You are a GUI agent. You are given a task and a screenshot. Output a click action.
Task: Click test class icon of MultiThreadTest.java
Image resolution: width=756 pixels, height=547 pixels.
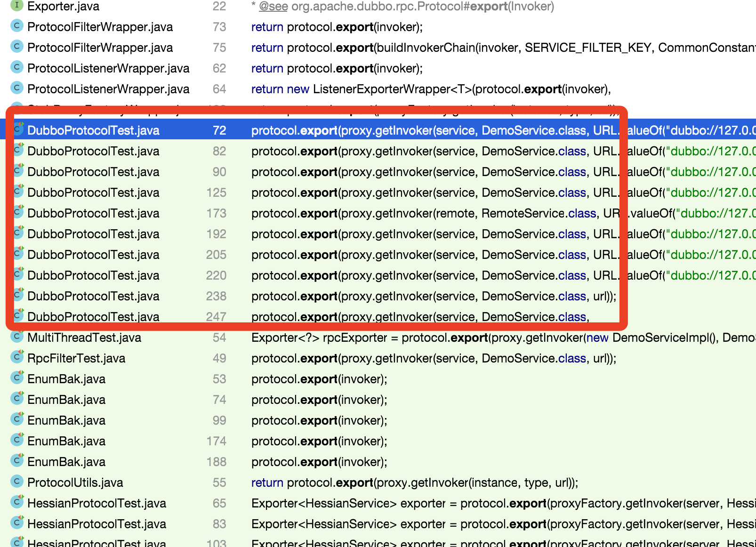pos(17,337)
